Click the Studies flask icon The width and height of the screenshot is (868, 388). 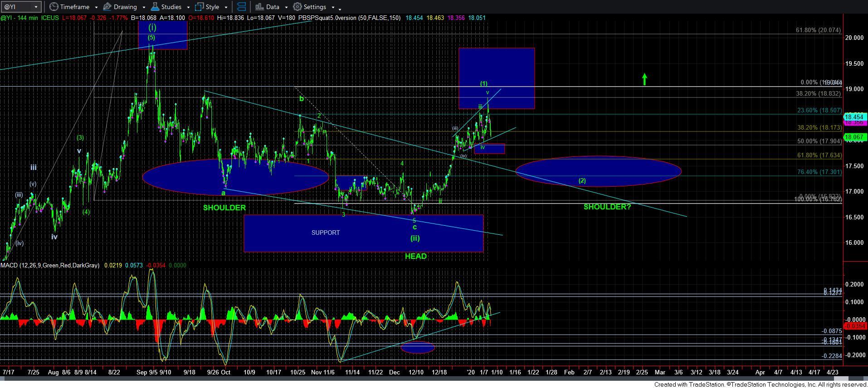155,7
